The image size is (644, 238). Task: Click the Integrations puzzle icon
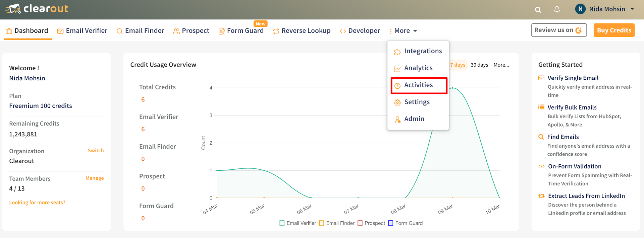pos(397,52)
